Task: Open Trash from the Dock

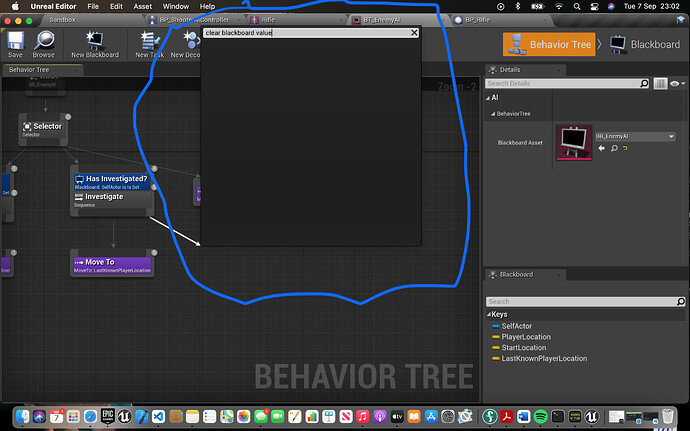Action: [x=668, y=416]
